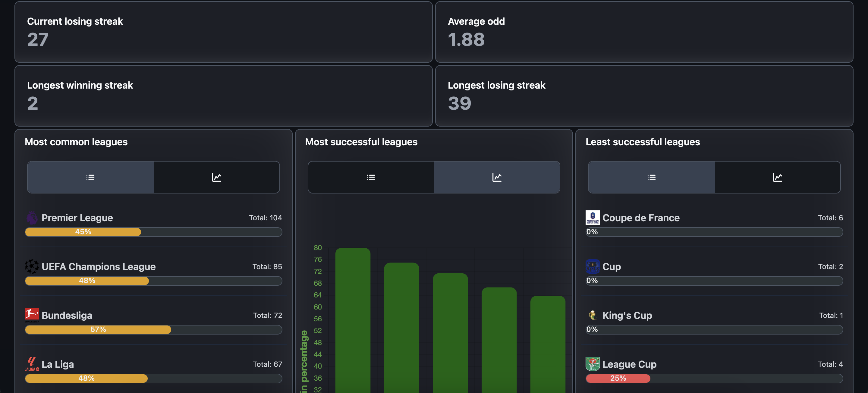Click the Longest losing streak card
This screenshot has width=868, height=393.
point(643,96)
